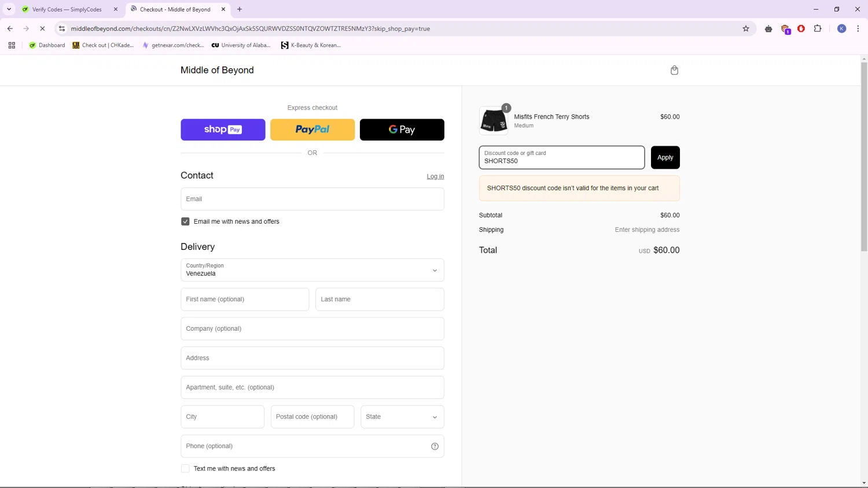Screen dimensions: 868x488
Task: Click the Subtotal label
Action: [491, 215]
